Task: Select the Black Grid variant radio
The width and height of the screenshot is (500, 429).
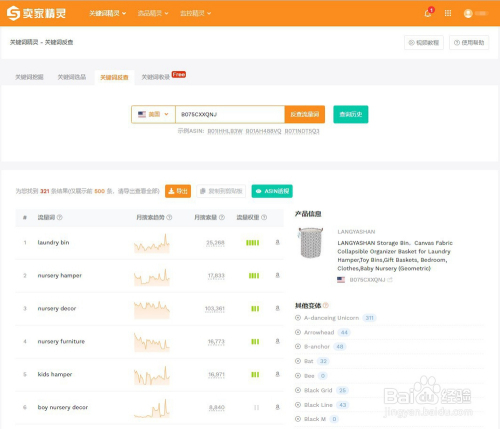Action: [298, 390]
